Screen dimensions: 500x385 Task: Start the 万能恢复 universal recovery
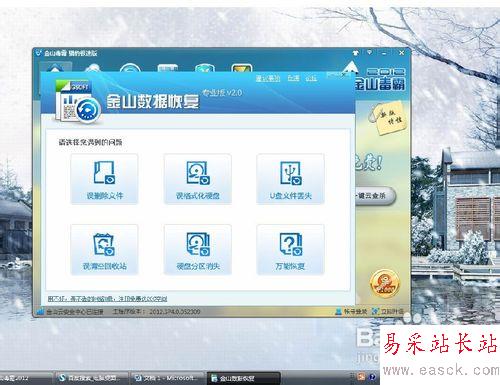pyautogui.click(x=290, y=250)
